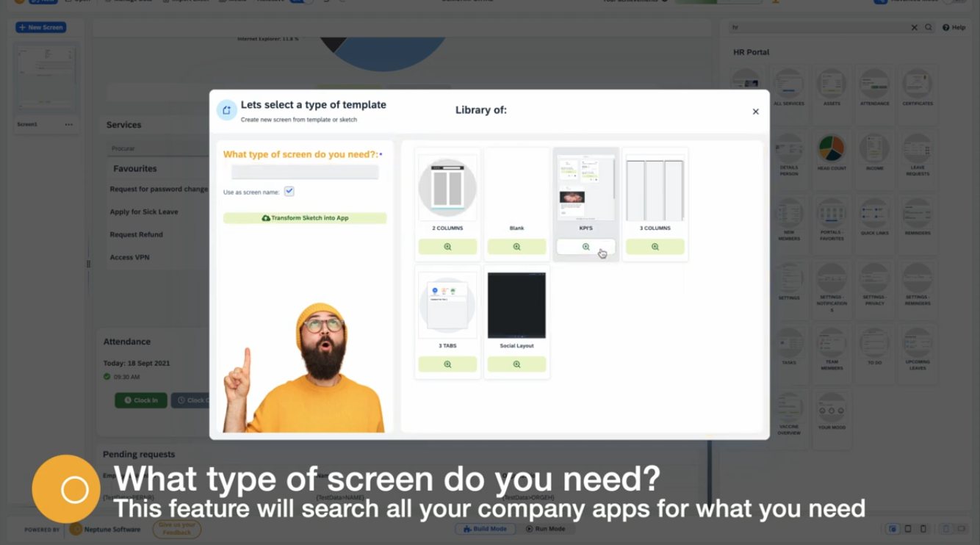Clear the 'hr' search text with X
The width and height of the screenshot is (980, 545).
(914, 27)
